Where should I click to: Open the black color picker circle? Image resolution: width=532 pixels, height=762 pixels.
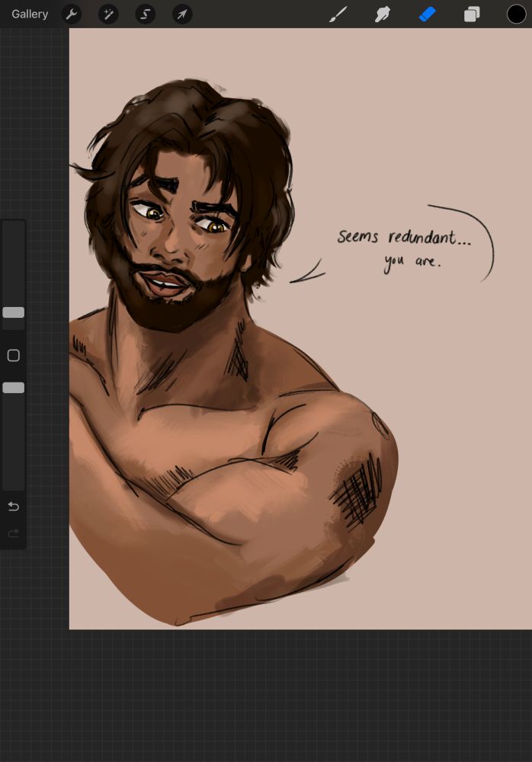pos(516,14)
